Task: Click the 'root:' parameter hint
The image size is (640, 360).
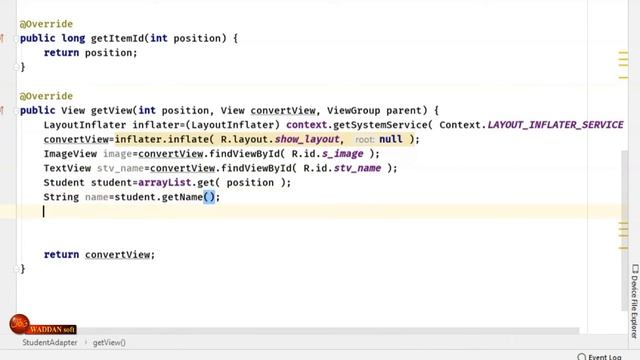Action: point(364,140)
